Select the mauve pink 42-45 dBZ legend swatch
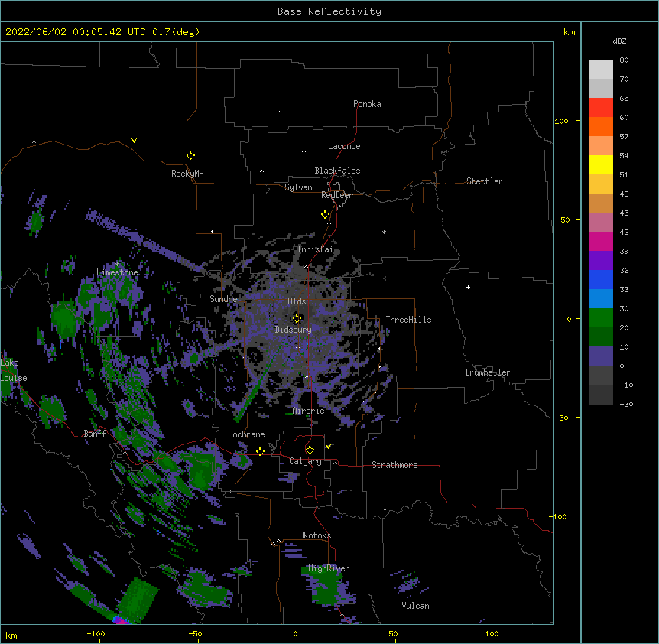 [x=601, y=223]
